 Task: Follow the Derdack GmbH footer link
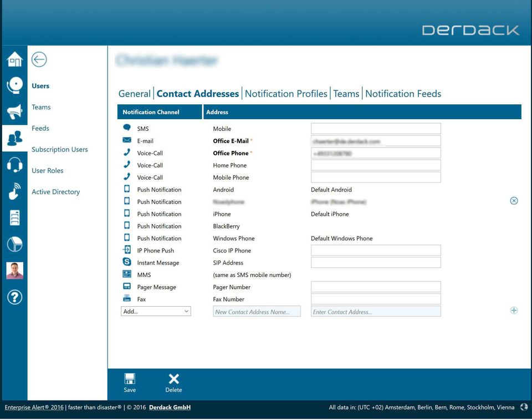point(170,407)
